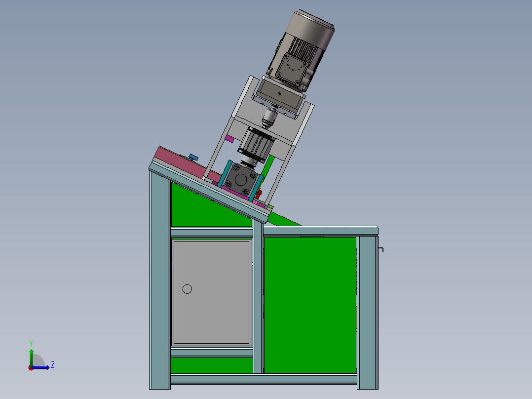Click the blue Z axis arrow
The width and height of the screenshot is (532, 399).
pyautogui.click(x=43, y=367)
